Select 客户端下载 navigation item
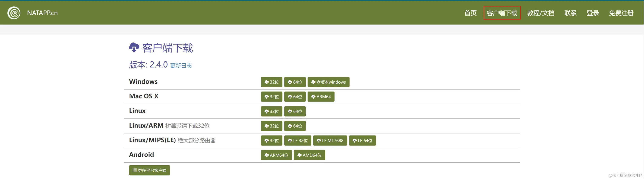This screenshot has height=179, width=644. (502, 13)
